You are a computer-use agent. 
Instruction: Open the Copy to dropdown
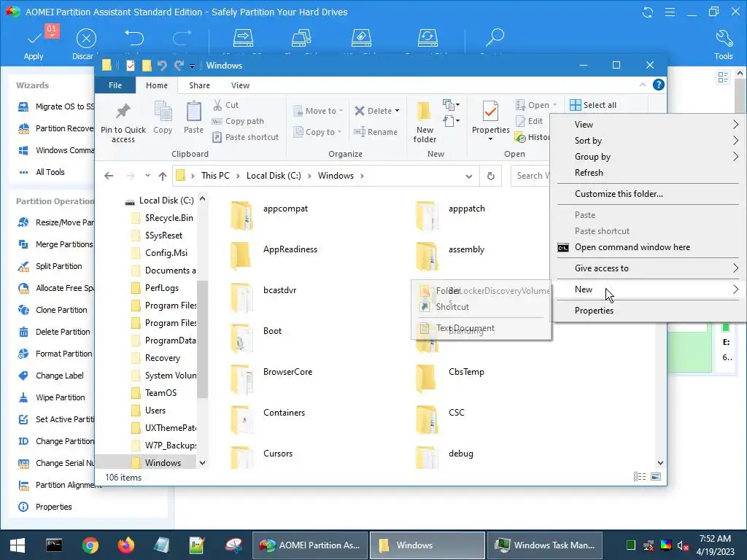[318, 132]
